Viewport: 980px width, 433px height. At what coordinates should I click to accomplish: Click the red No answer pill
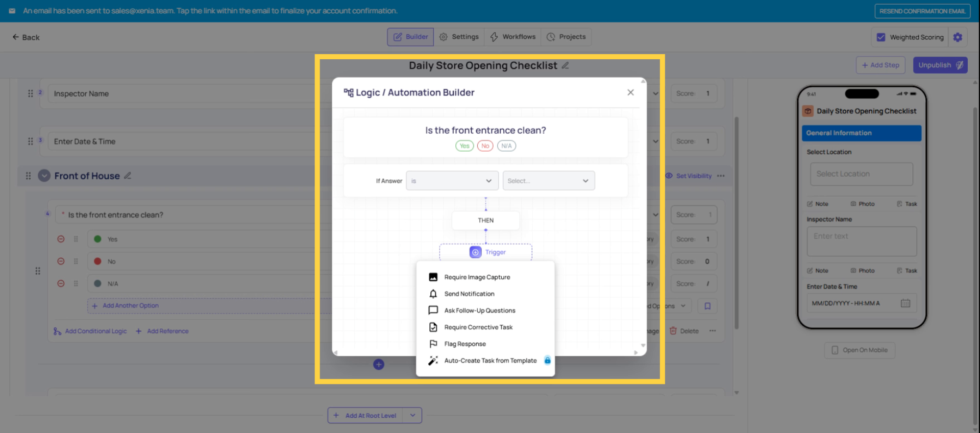(485, 146)
